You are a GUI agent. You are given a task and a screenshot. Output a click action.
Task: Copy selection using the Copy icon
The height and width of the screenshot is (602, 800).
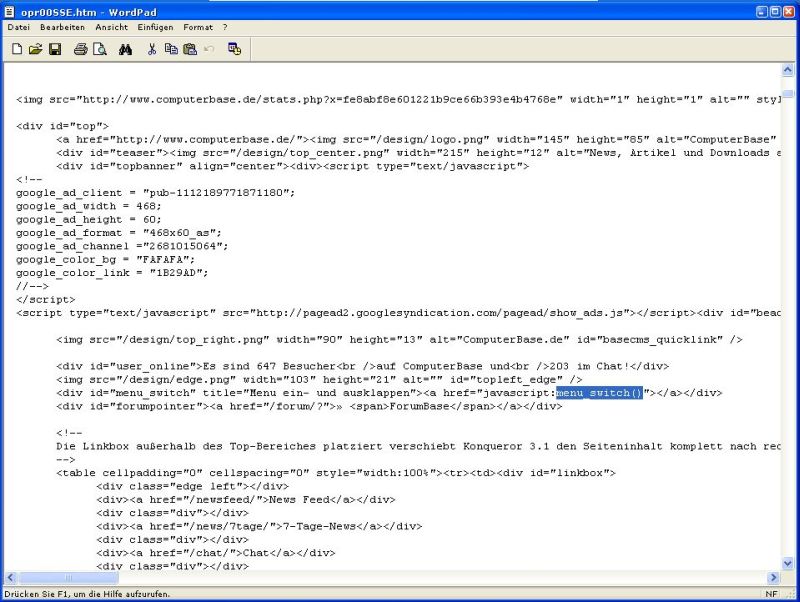coord(171,49)
